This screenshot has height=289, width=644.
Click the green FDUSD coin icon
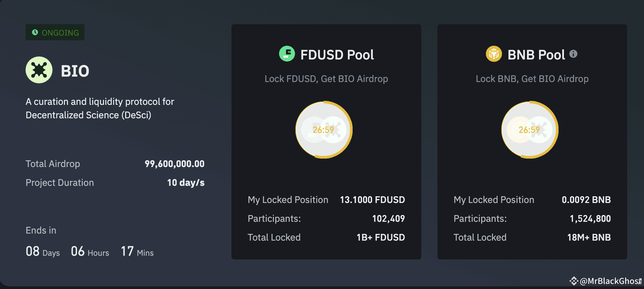[287, 54]
